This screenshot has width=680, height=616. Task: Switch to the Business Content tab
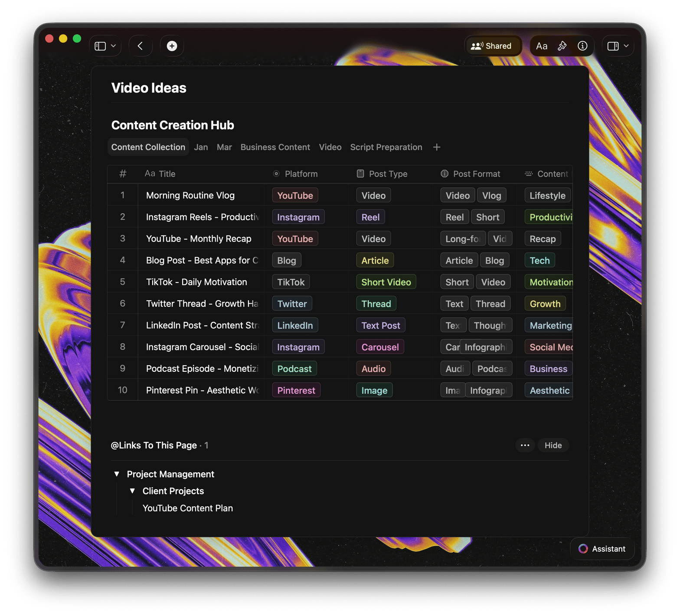[275, 147]
